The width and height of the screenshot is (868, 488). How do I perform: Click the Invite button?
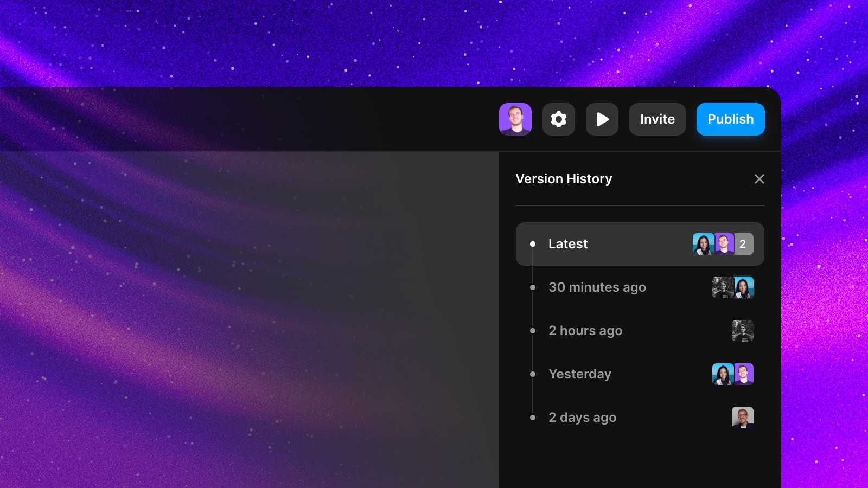coord(657,119)
